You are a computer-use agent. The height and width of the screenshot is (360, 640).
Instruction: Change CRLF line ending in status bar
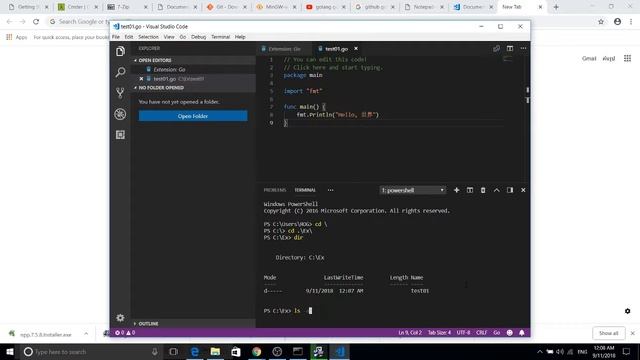(x=482, y=333)
